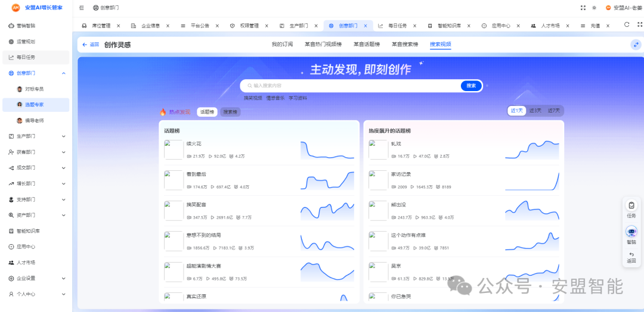
Task: Open the floating 智能 robot icon
Action: click(631, 231)
